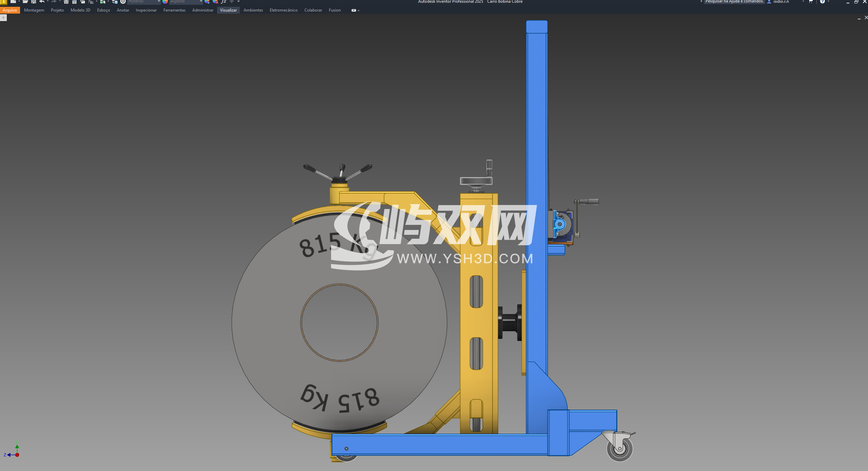Undo the last action
The height and width of the screenshot is (471, 868).
tap(42, 2)
